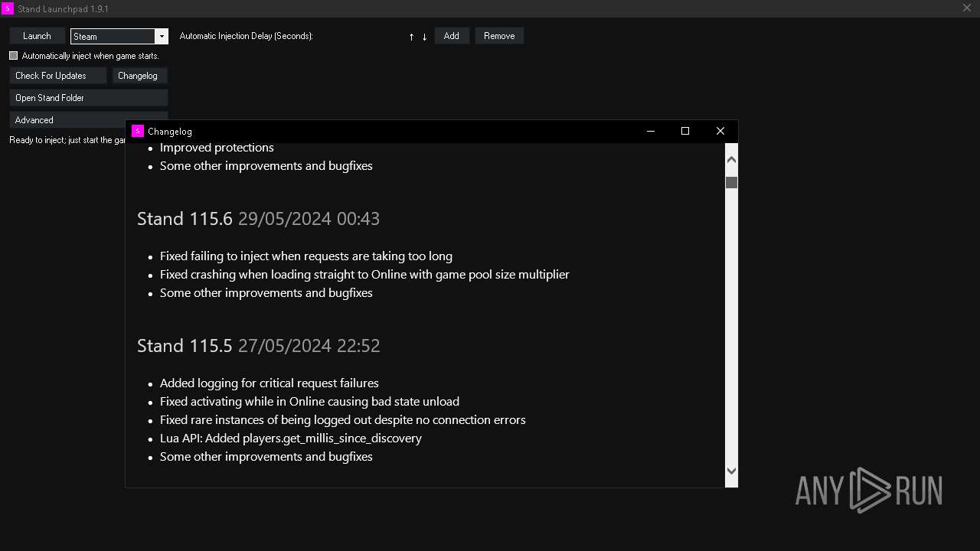Image resolution: width=980 pixels, height=551 pixels.
Task: Click 'Fixed rare instances of being logged out'
Action: coord(343,420)
